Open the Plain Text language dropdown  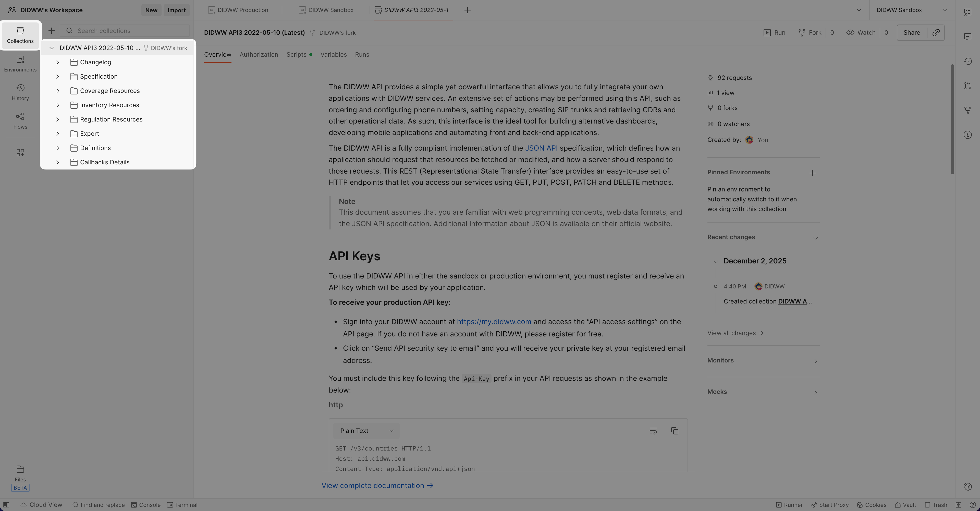coord(366,431)
